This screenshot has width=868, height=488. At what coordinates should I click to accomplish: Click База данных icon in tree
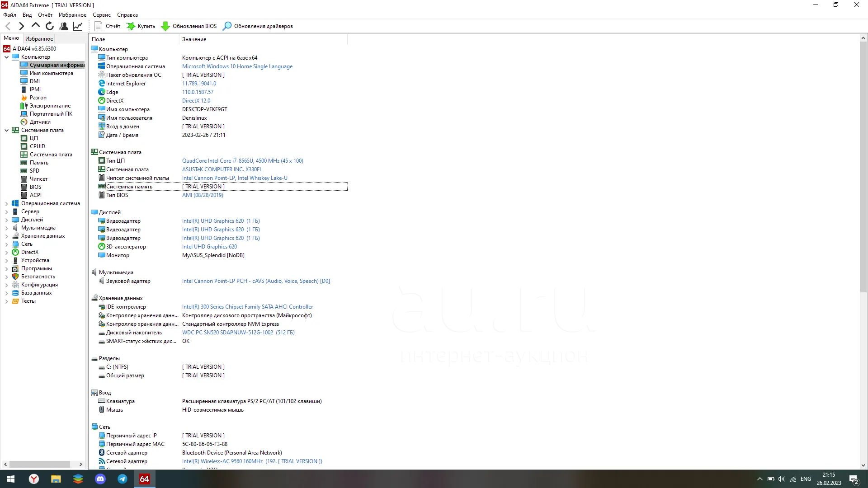[15, 293]
